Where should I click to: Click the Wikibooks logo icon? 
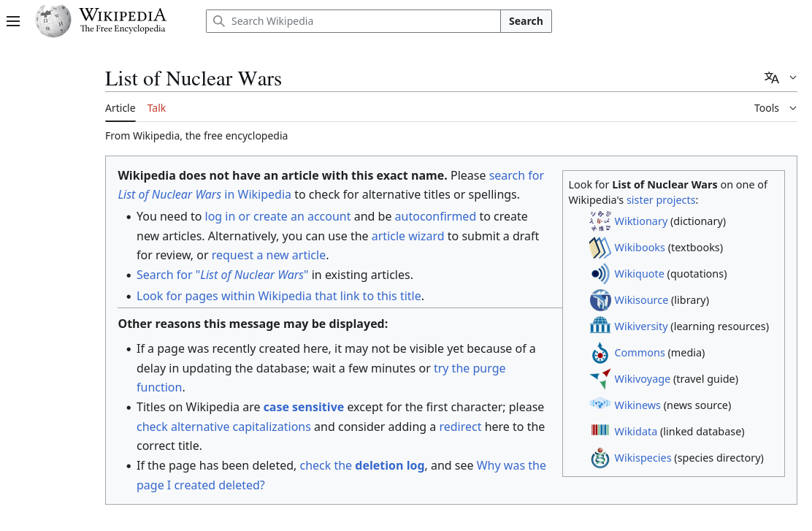[x=600, y=248]
